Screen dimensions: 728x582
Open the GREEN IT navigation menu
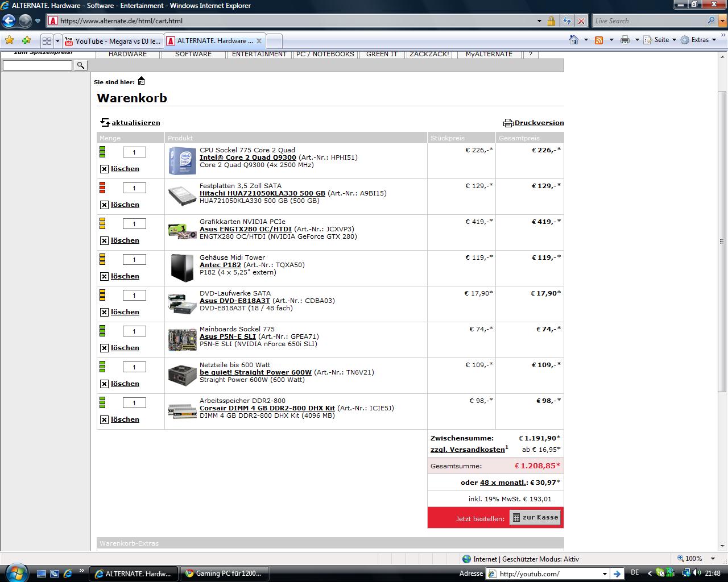coord(382,54)
